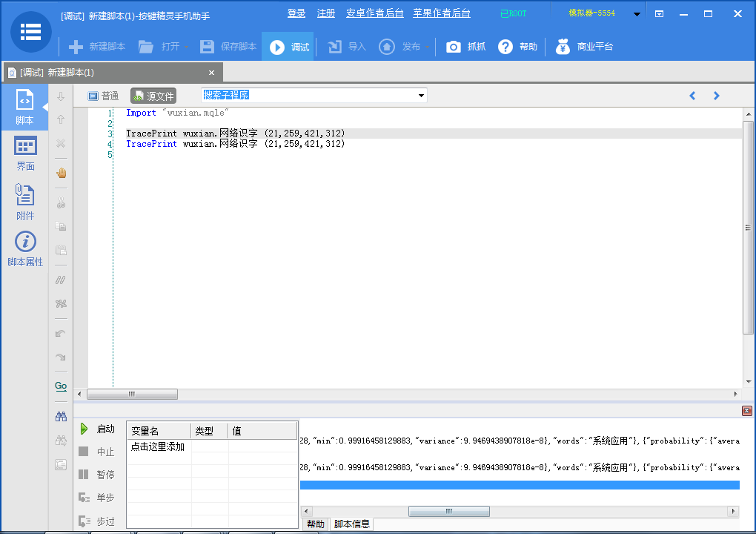Close the debug output panel red X
756x534 pixels.
tap(747, 410)
